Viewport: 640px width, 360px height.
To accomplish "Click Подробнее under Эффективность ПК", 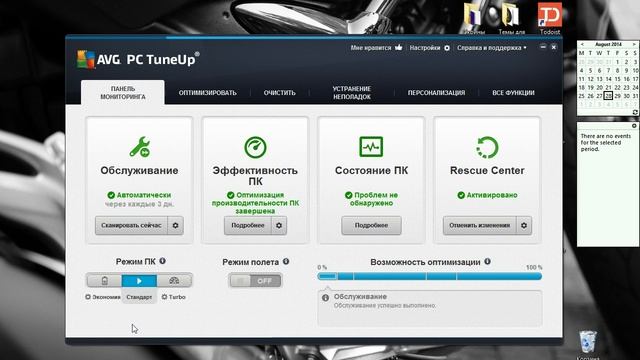I will 248,225.
